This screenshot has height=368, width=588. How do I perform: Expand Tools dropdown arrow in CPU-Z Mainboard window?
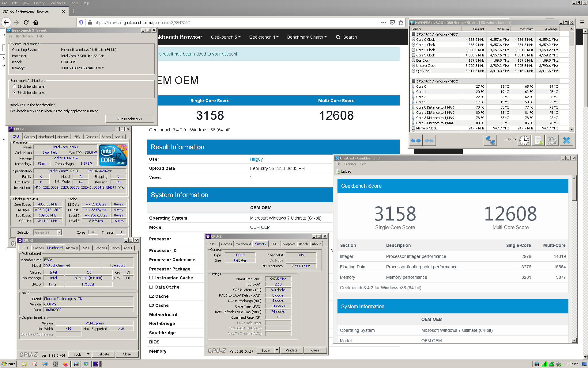[x=88, y=354]
